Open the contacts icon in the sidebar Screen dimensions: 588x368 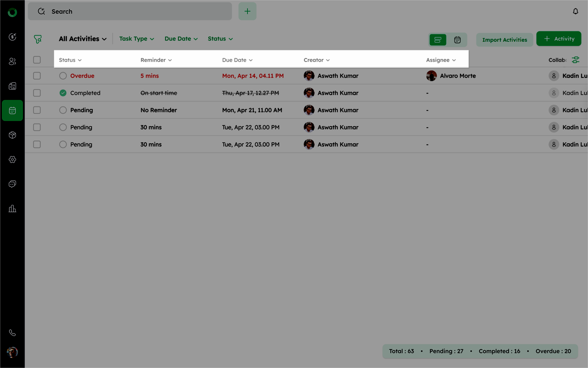tap(12, 61)
